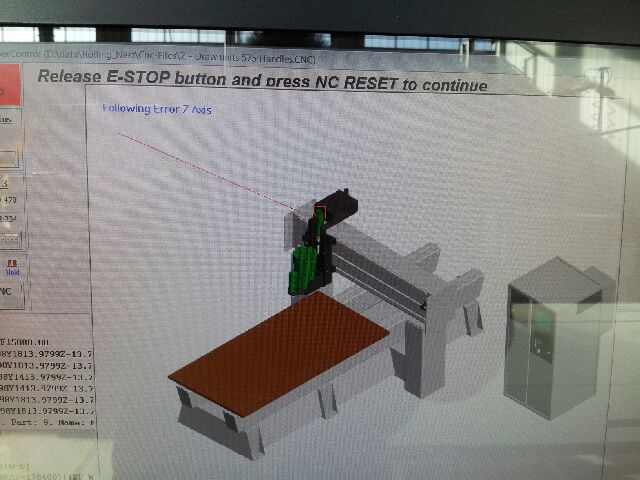Click the position value ending in 470

tap(11, 201)
